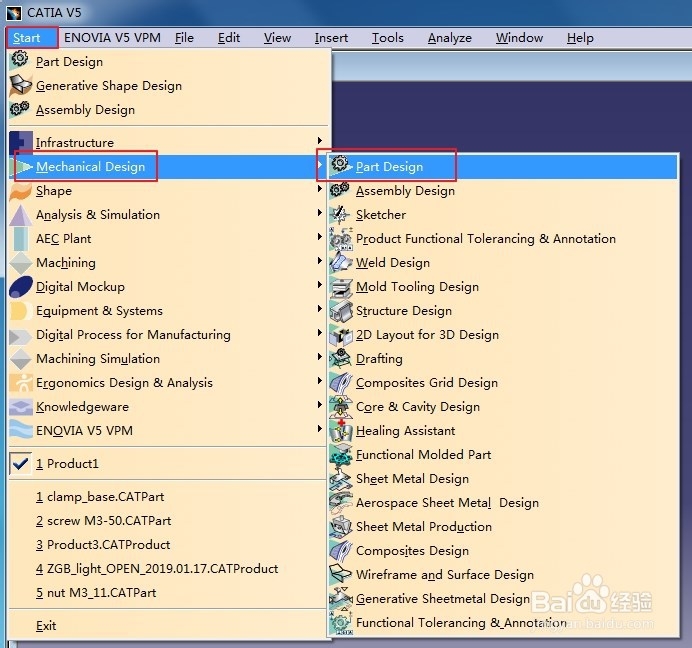
Task: Click the Healing Assistant icon
Action: (x=340, y=430)
